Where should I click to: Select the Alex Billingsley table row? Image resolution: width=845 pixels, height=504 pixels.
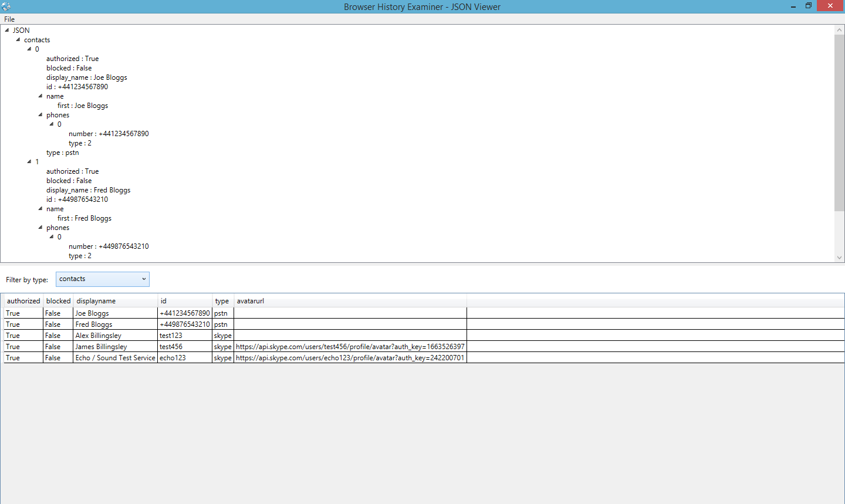[x=99, y=336]
